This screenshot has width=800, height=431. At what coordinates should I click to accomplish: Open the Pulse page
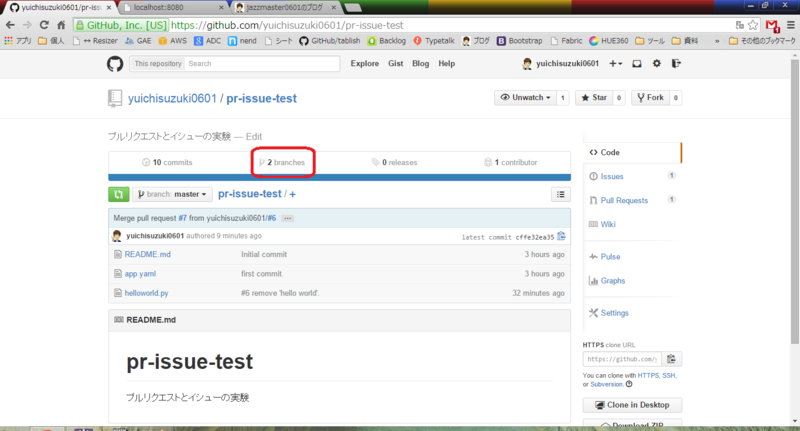(x=610, y=257)
